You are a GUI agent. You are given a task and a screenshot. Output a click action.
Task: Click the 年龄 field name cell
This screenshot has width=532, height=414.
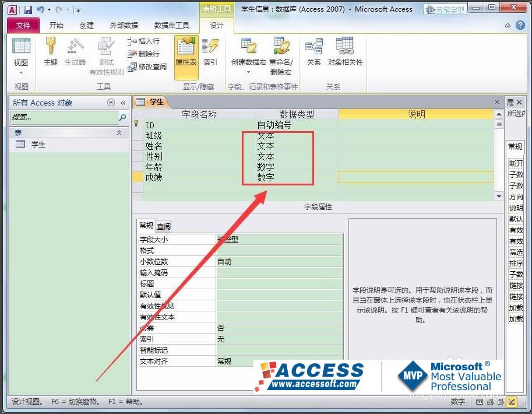199,167
